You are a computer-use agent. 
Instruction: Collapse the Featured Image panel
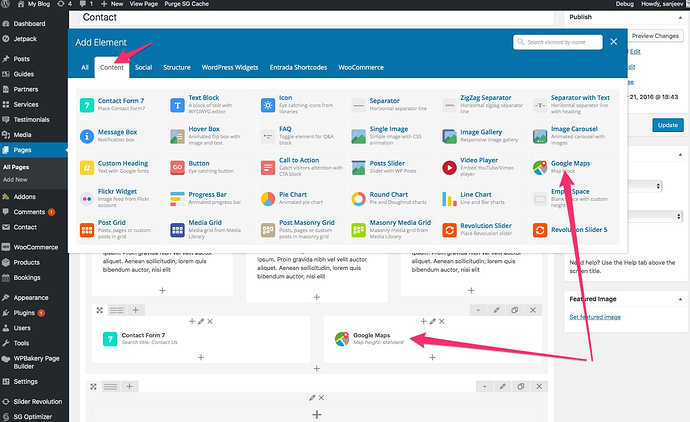point(680,299)
